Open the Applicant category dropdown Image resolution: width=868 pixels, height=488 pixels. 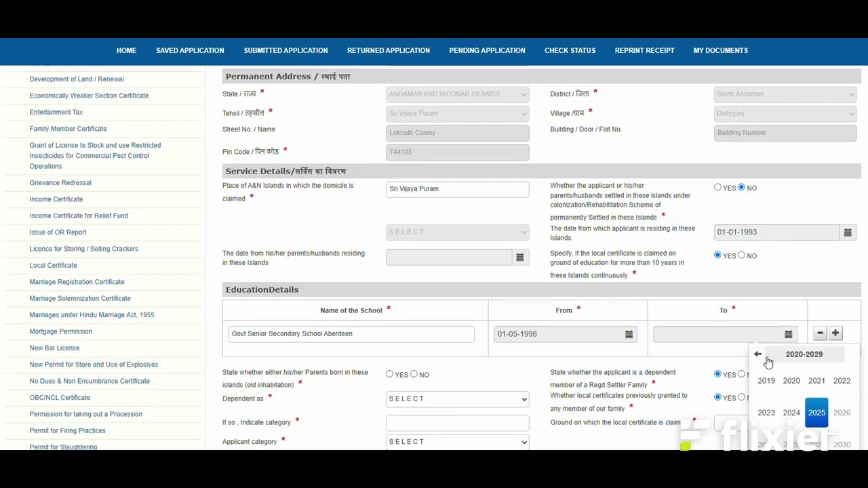(457, 441)
